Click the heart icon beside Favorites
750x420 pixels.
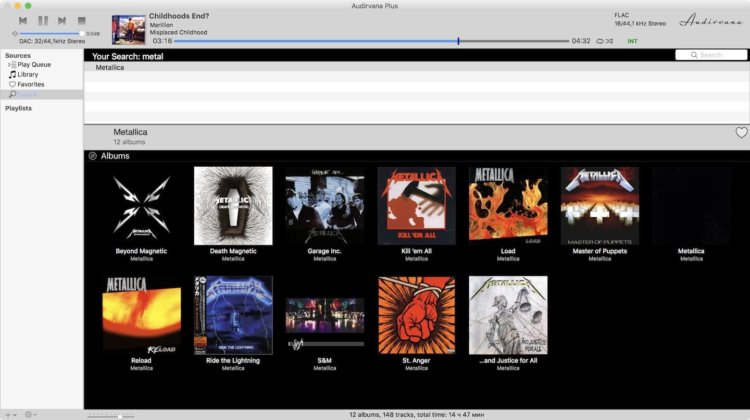click(x=12, y=84)
